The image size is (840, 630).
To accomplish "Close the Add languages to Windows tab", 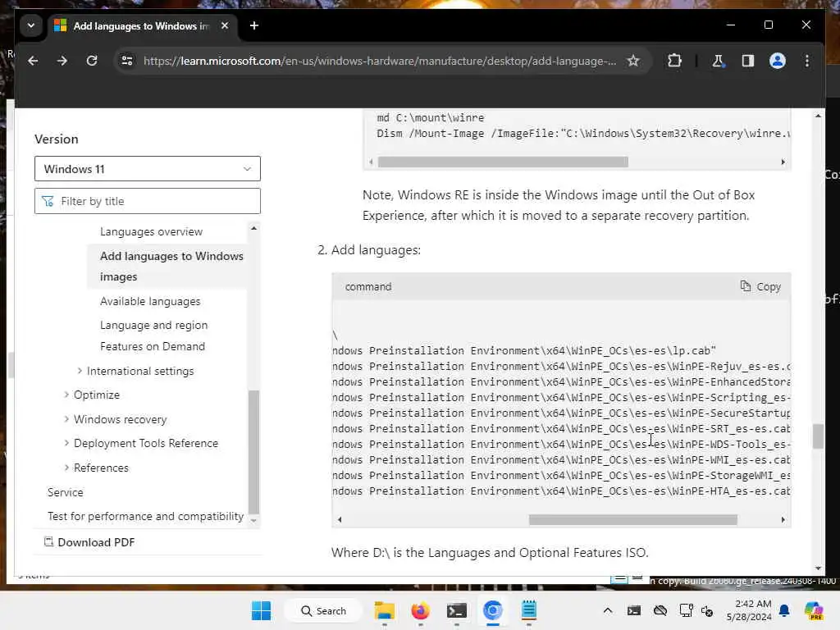I will click(225, 25).
